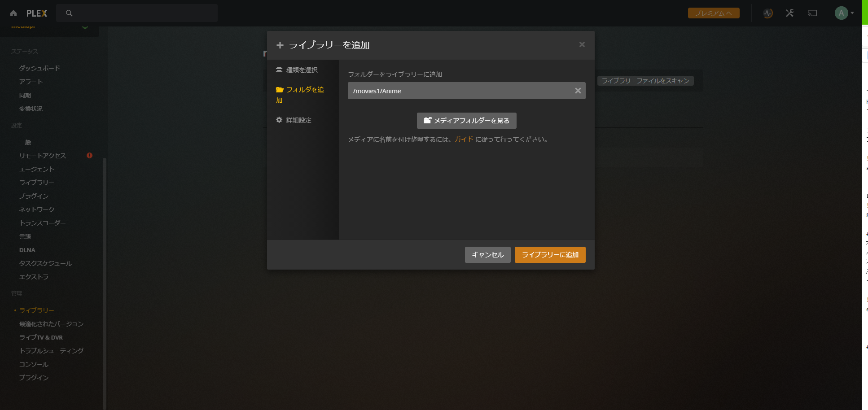Click the Plex home icon
The image size is (868, 410).
[13, 13]
